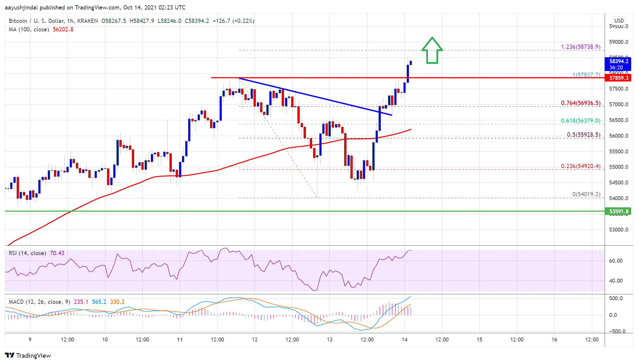Click the green 53591.8 support price label
Image resolution: width=638 pixels, height=364 pixels.
(x=618, y=211)
